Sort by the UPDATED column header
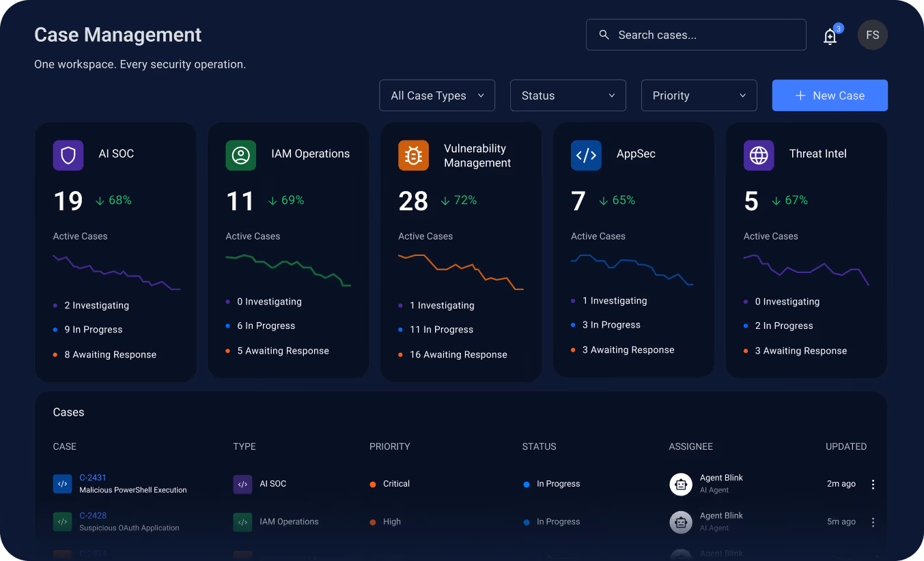The width and height of the screenshot is (924, 561). [x=846, y=446]
